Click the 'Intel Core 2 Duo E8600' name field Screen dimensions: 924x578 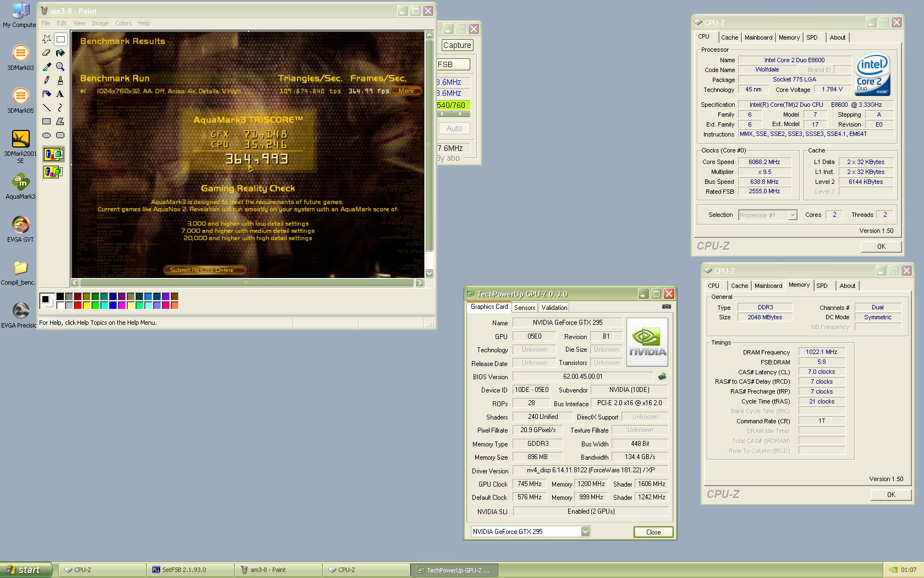click(794, 60)
